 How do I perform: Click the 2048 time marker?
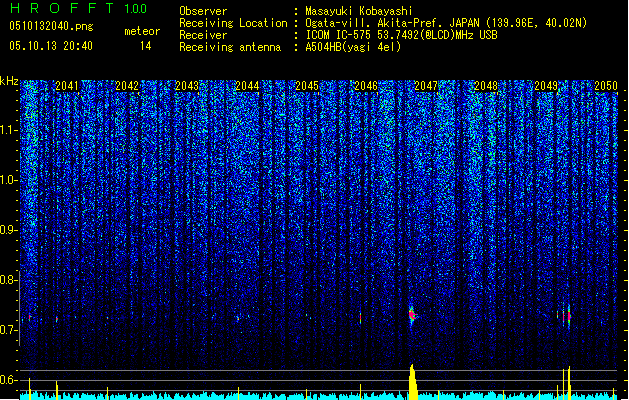(x=486, y=86)
